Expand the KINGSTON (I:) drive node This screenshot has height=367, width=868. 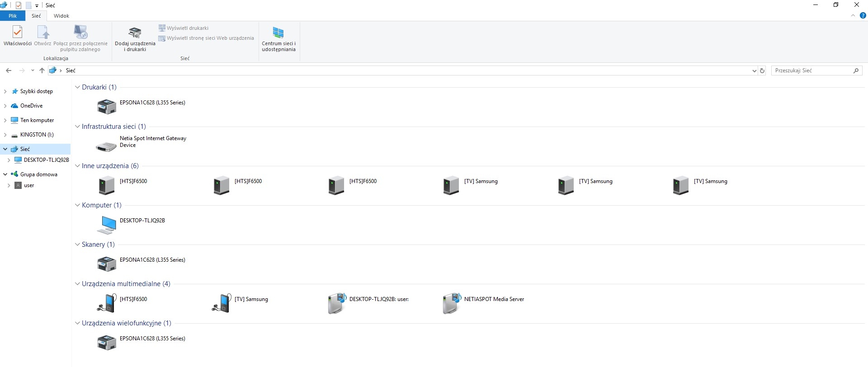(5, 135)
